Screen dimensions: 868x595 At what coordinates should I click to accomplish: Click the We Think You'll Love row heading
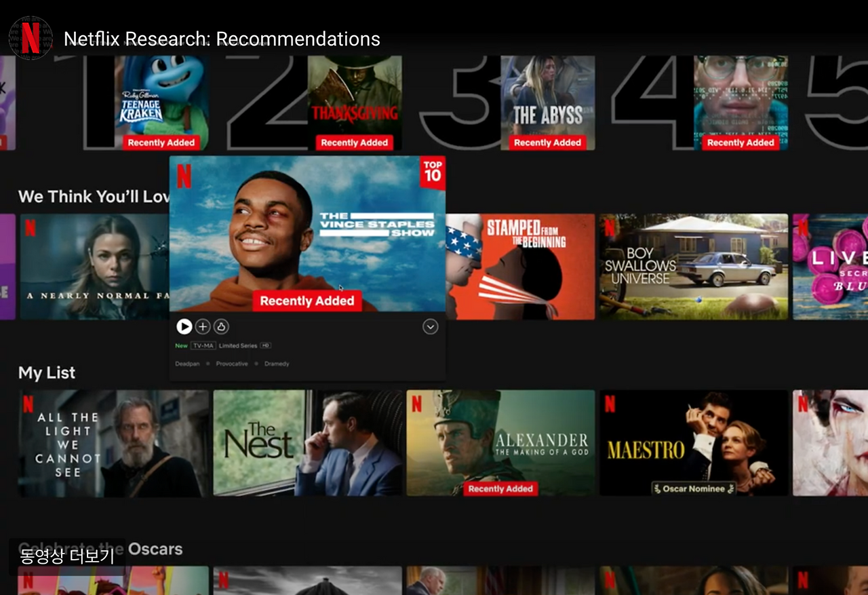point(94,197)
